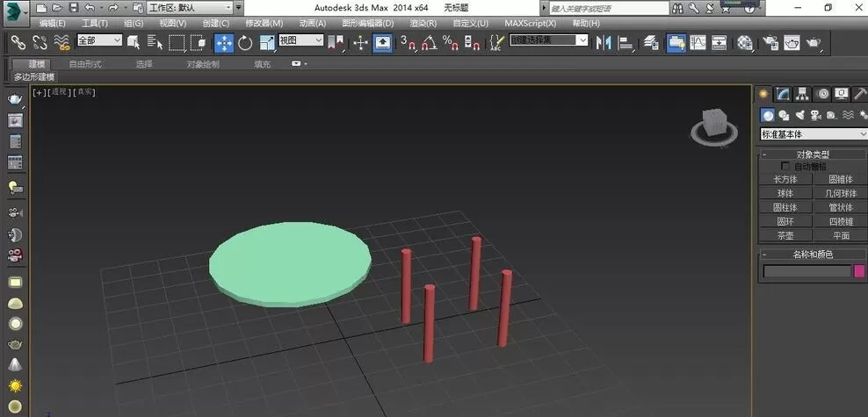
Task: Open the Layer Manager
Action: 651,43
